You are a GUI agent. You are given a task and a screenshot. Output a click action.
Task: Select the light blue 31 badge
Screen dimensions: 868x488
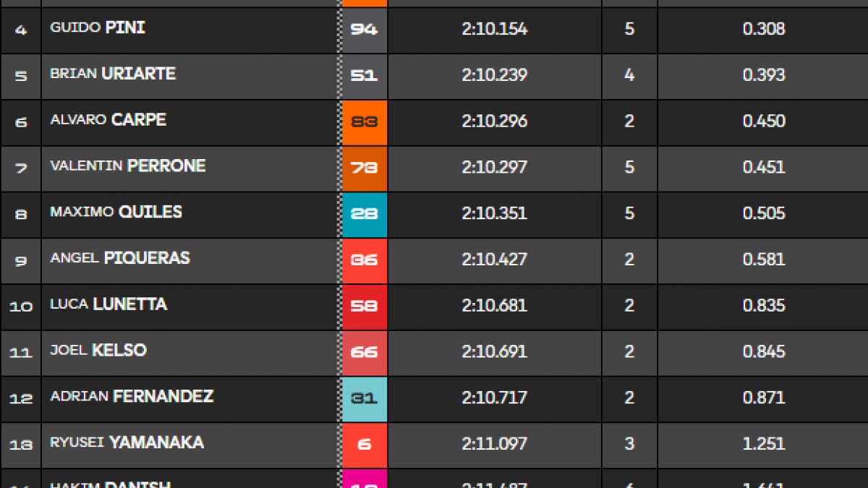365,398
